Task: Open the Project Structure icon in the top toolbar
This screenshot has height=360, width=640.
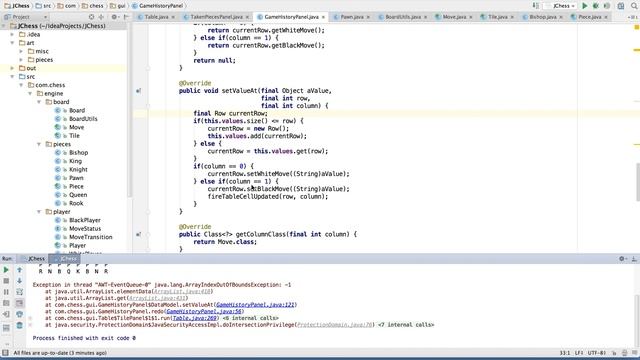Action: (x=621, y=6)
